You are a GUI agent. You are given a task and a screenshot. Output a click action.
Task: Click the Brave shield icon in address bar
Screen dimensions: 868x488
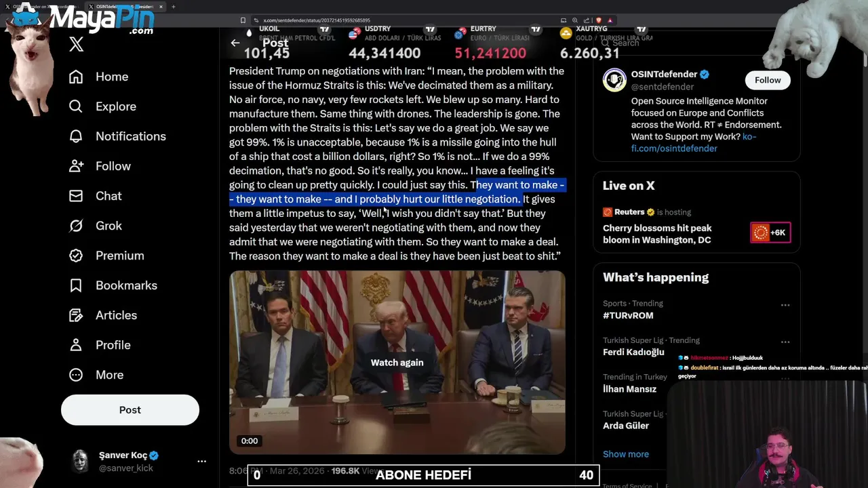pyautogui.click(x=599, y=20)
